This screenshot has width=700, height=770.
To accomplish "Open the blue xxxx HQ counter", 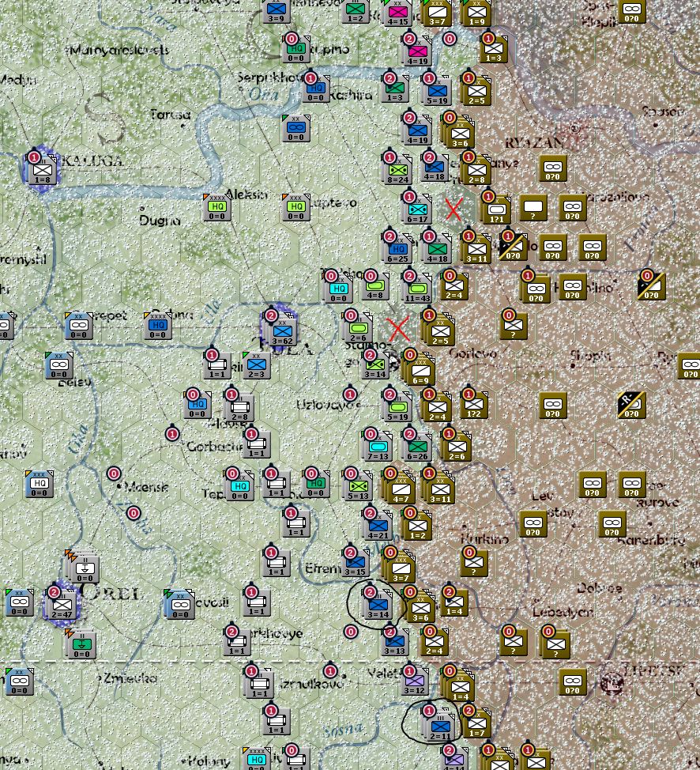I will pos(157,325).
